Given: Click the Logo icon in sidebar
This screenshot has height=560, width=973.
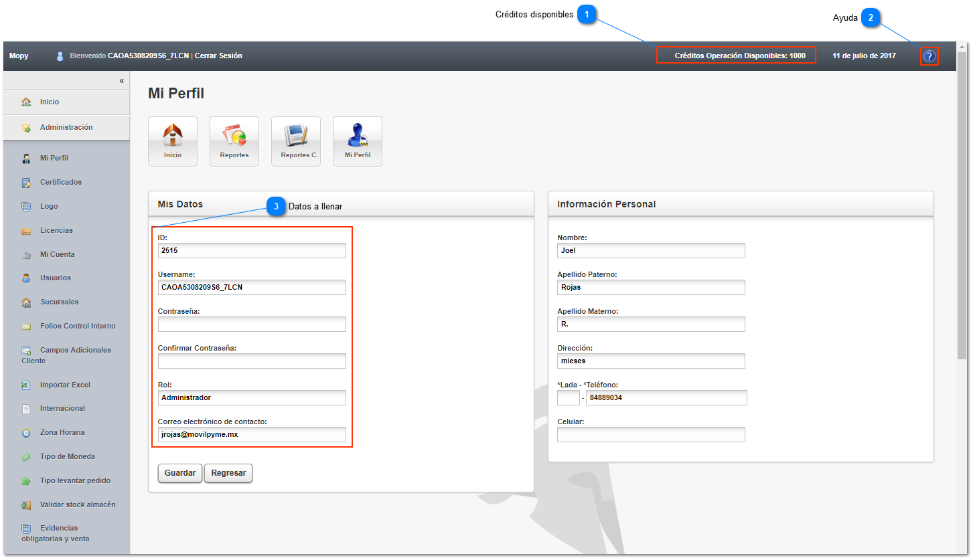Looking at the screenshot, I should [x=26, y=207].
